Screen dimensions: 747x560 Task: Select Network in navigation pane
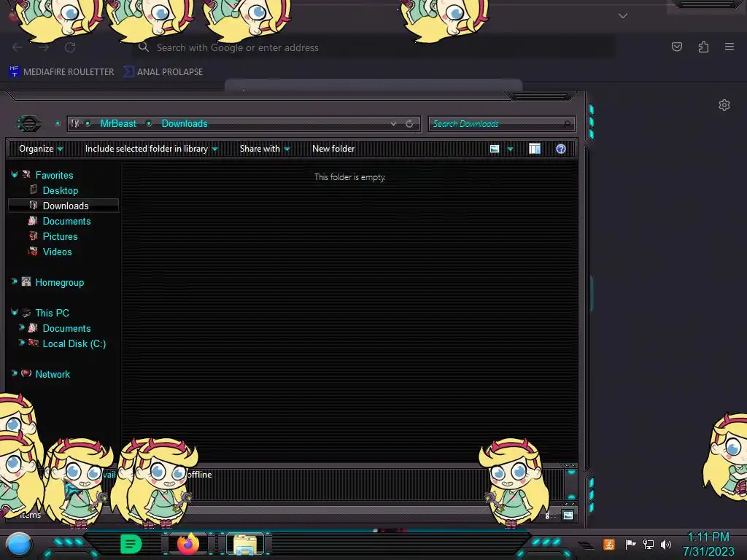click(53, 374)
